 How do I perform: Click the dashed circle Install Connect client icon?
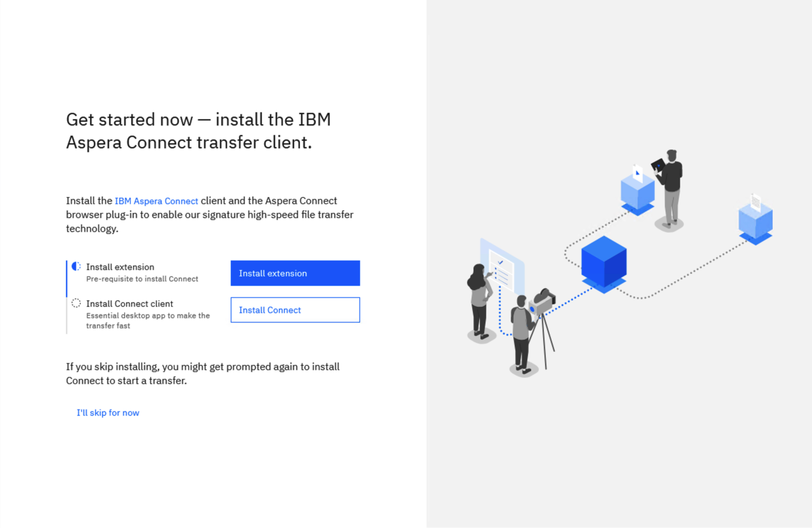coord(76,303)
